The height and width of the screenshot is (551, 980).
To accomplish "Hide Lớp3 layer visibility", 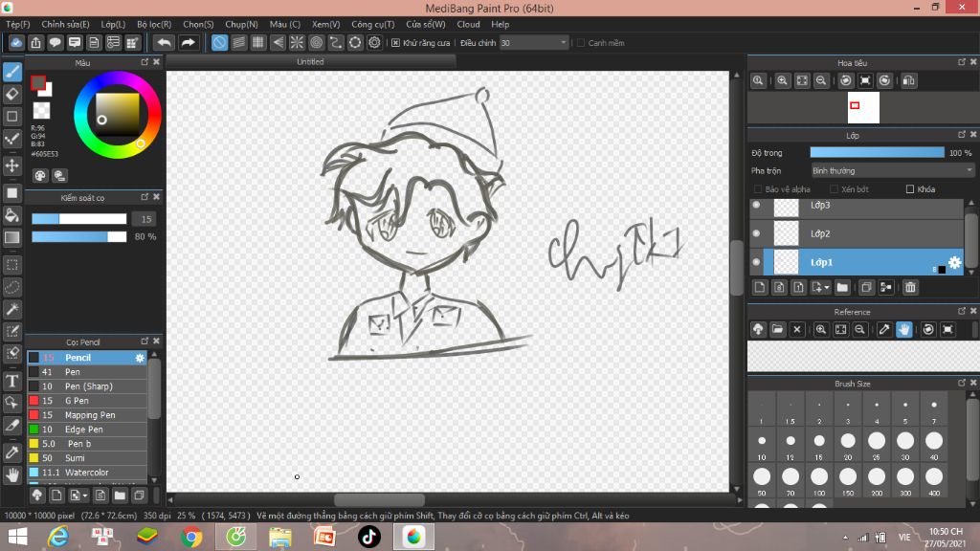I will 756,205.
